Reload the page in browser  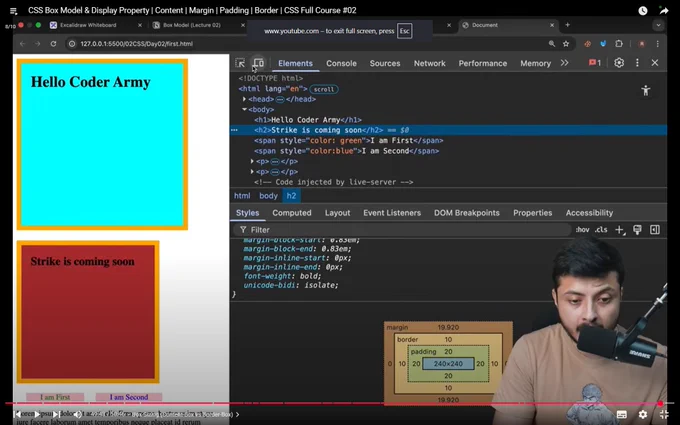point(53,44)
